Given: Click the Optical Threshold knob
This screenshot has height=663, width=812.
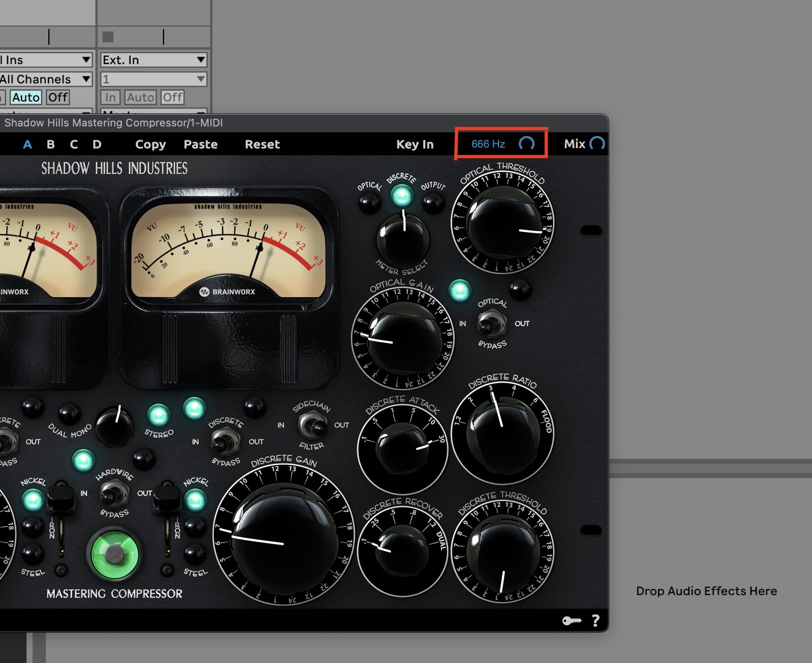Looking at the screenshot, I should (x=503, y=223).
